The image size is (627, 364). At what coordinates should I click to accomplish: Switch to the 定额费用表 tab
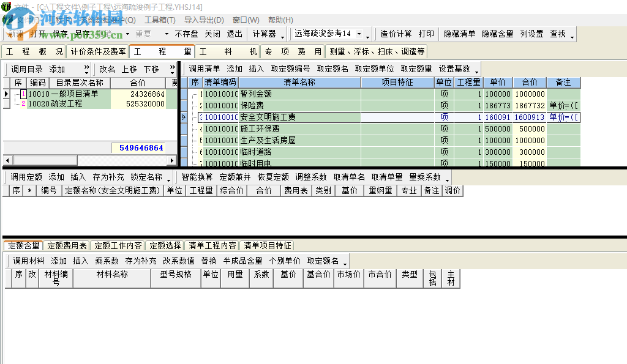click(67, 245)
